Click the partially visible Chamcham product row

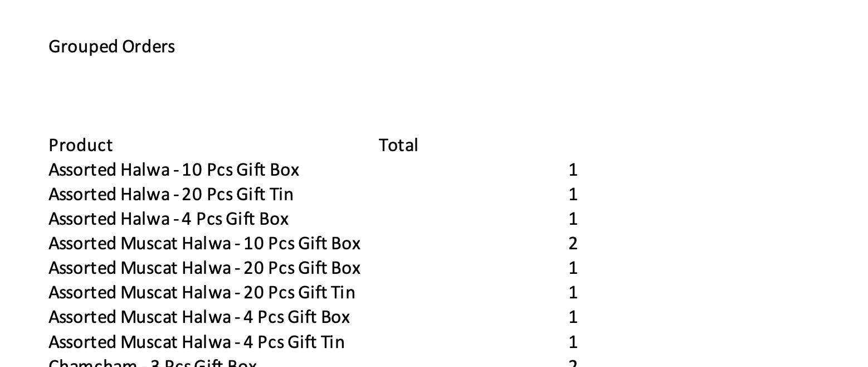pos(152,363)
